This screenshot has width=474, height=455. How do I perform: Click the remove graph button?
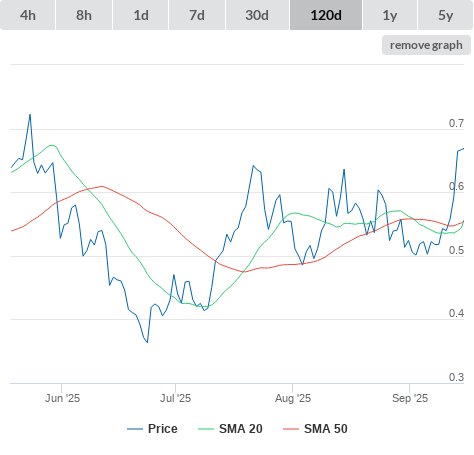426,45
